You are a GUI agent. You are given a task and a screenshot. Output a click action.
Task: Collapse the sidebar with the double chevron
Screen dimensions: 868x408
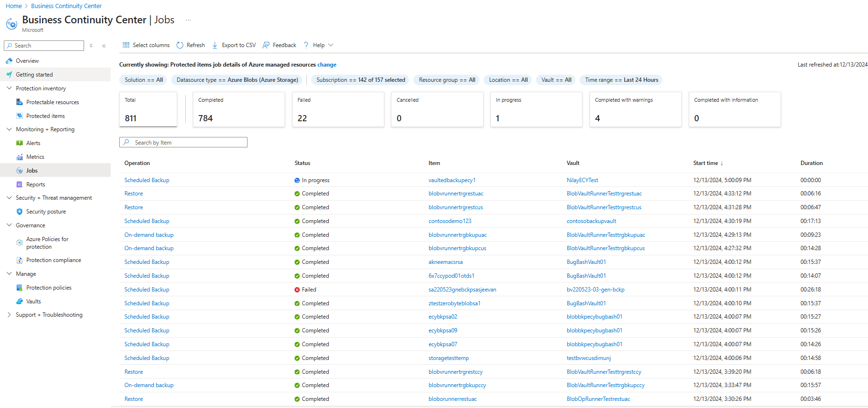(104, 46)
